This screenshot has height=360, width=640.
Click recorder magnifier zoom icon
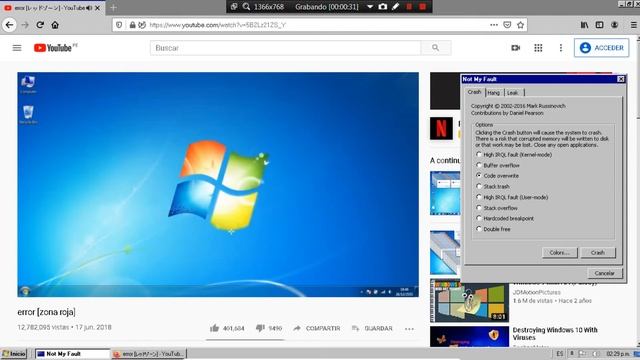(x=247, y=7)
